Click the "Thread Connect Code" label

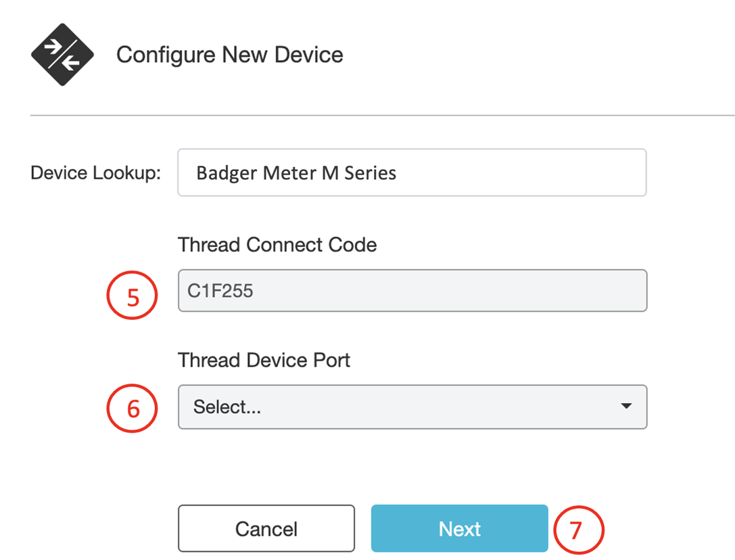[x=277, y=244]
